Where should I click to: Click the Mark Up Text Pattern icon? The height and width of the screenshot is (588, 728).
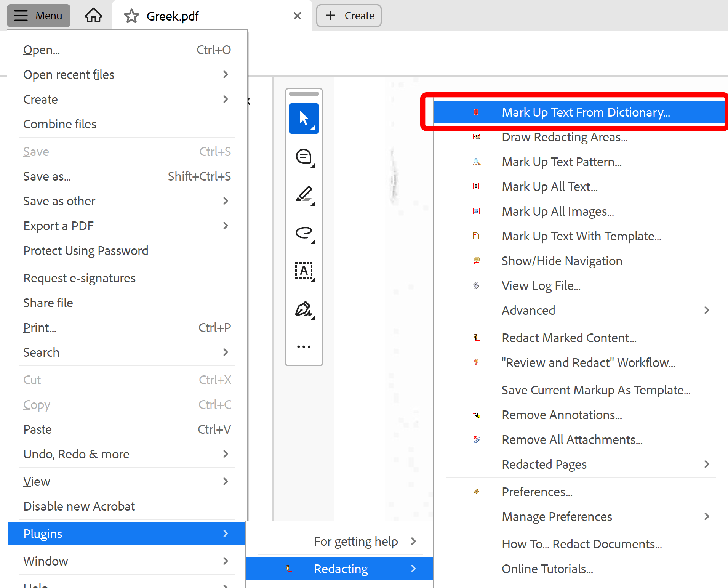[x=476, y=162]
